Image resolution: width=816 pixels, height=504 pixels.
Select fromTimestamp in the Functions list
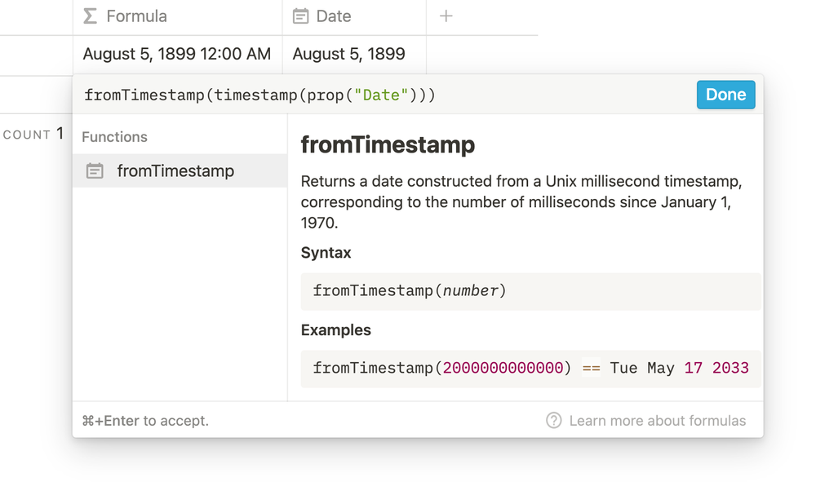point(175,171)
